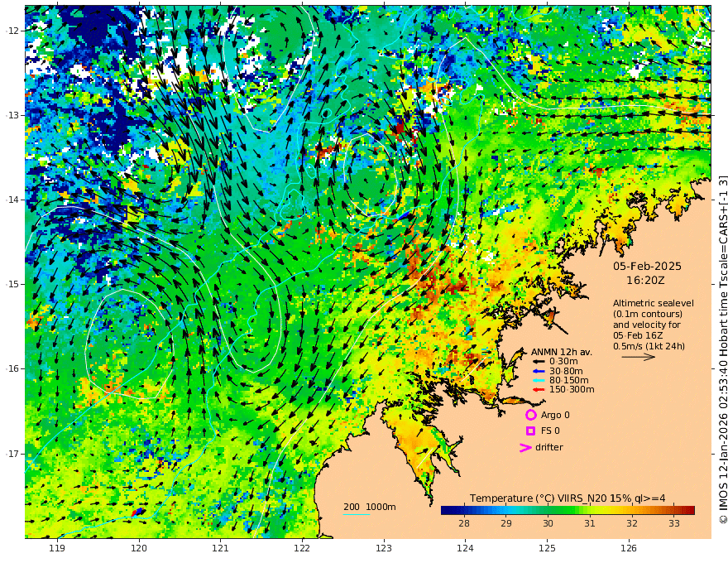Viewport: 728px width, 563px height.
Task: Click the blue 30-80m legend arrow
Action: (538, 371)
